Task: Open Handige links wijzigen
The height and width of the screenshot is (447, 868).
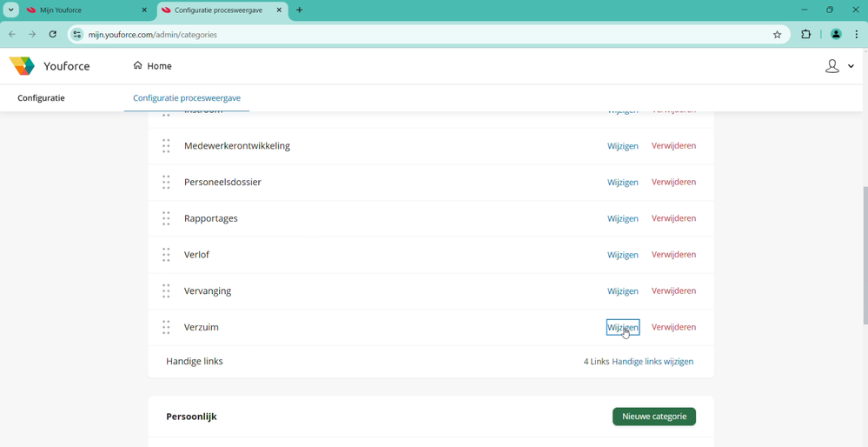Action: pyautogui.click(x=653, y=362)
